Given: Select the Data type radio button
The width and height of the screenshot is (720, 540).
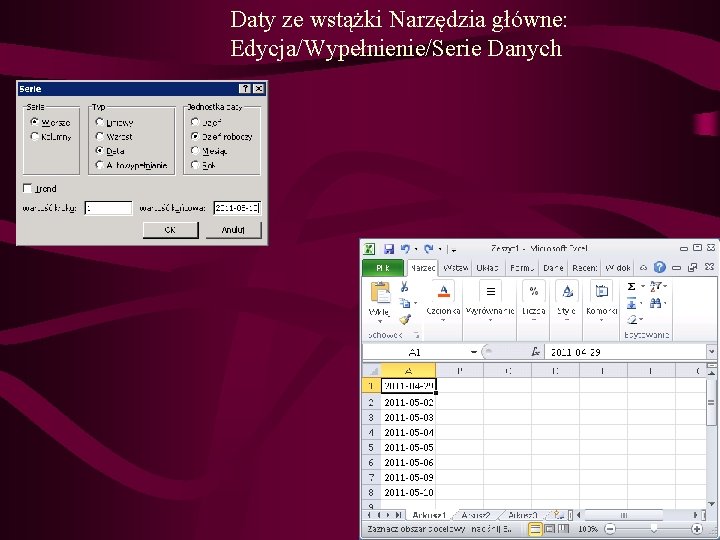Looking at the screenshot, I should (100, 151).
